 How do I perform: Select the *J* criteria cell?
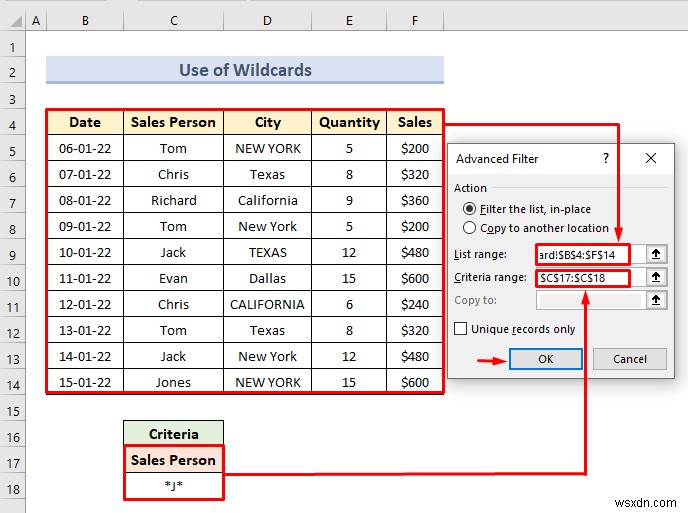(x=173, y=485)
